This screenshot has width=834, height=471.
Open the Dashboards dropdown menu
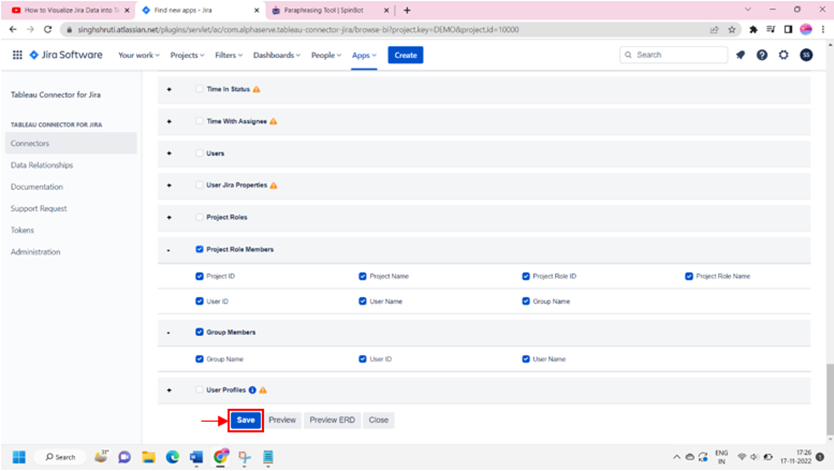277,55
